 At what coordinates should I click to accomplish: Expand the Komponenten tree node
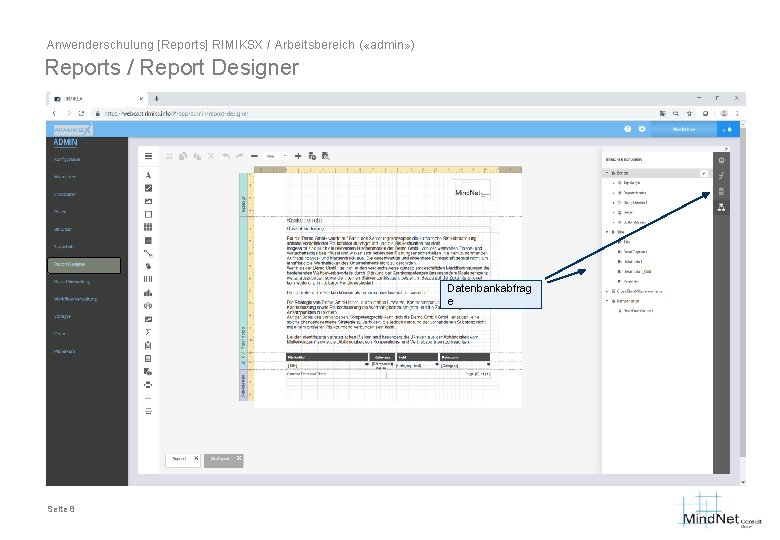(x=607, y=301)
